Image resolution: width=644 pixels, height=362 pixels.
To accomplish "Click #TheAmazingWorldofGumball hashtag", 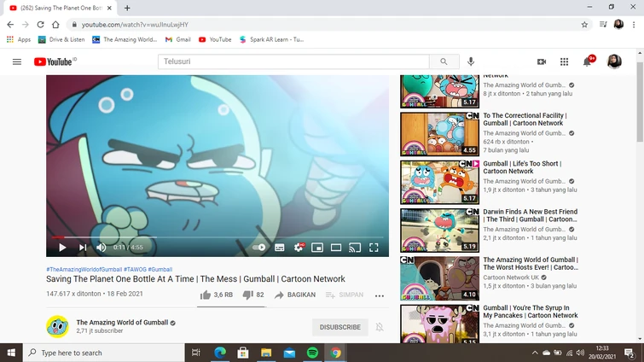I will point(84,270).
